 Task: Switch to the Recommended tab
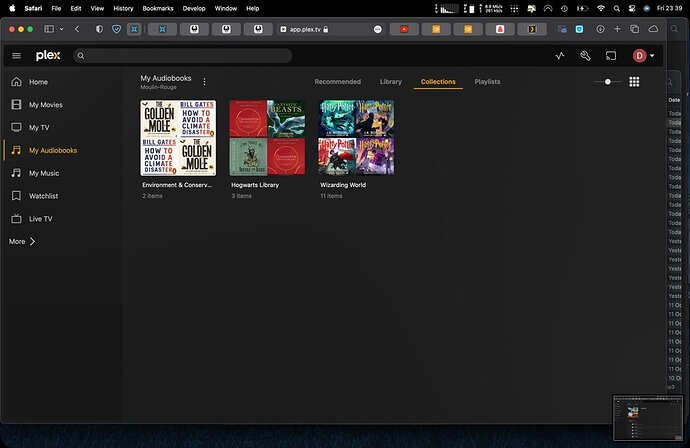point(338,82)
